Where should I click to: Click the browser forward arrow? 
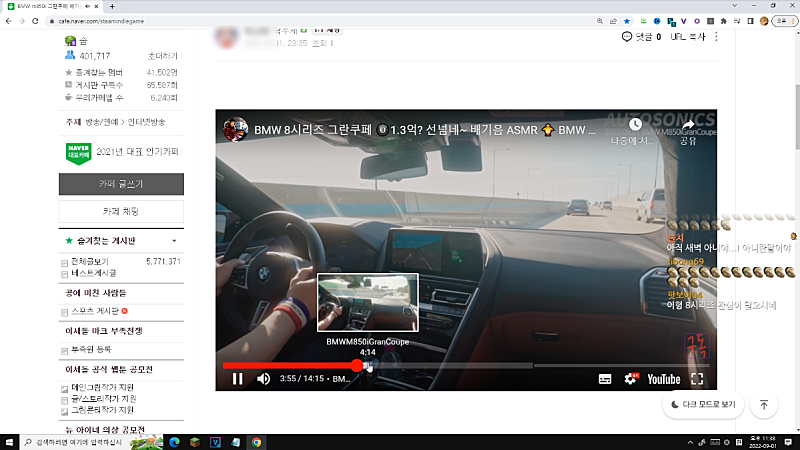21,21
